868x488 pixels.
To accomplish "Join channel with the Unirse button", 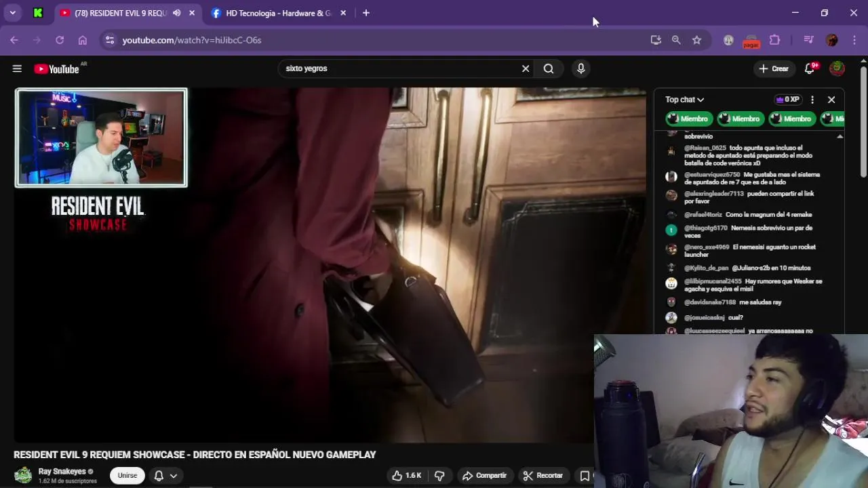I will 127,475.
